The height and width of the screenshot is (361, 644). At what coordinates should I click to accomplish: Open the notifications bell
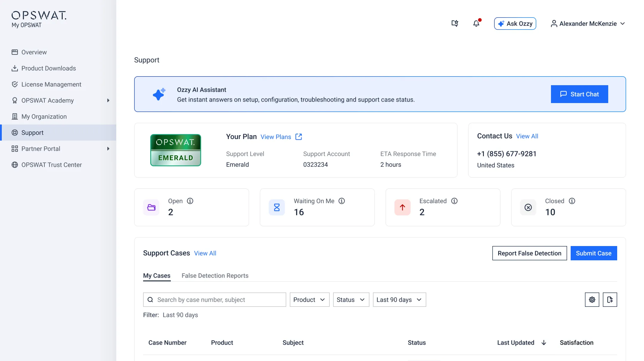[476, 24]
